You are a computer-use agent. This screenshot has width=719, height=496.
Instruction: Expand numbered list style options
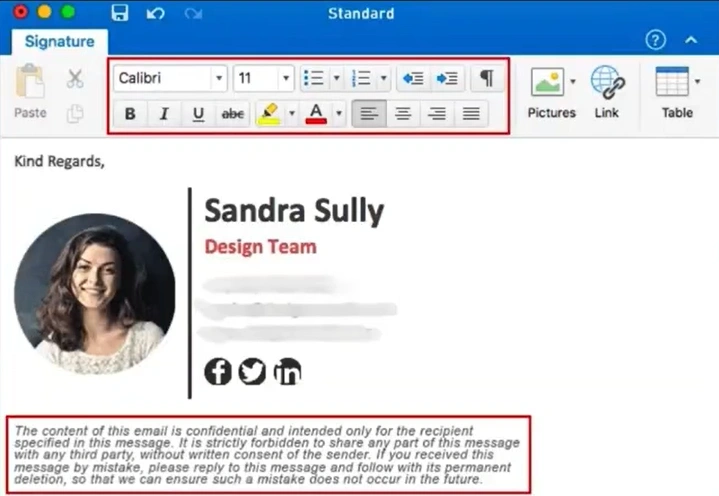point(384,78)
